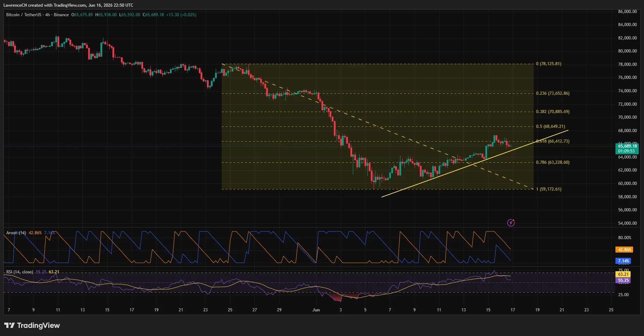Click the high value H65,938.00
The image size is (644, 336).
106,15
